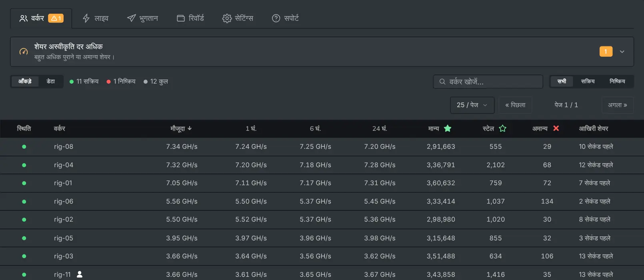Click the warning badge on the वर्कर tab
The width and height of the screenshot is (644, 280).
(x=56, y=18)
